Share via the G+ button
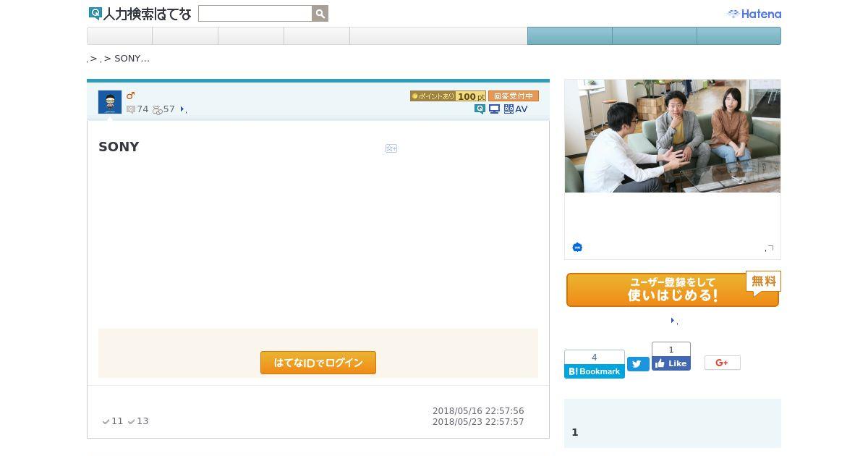 (723, 363)
